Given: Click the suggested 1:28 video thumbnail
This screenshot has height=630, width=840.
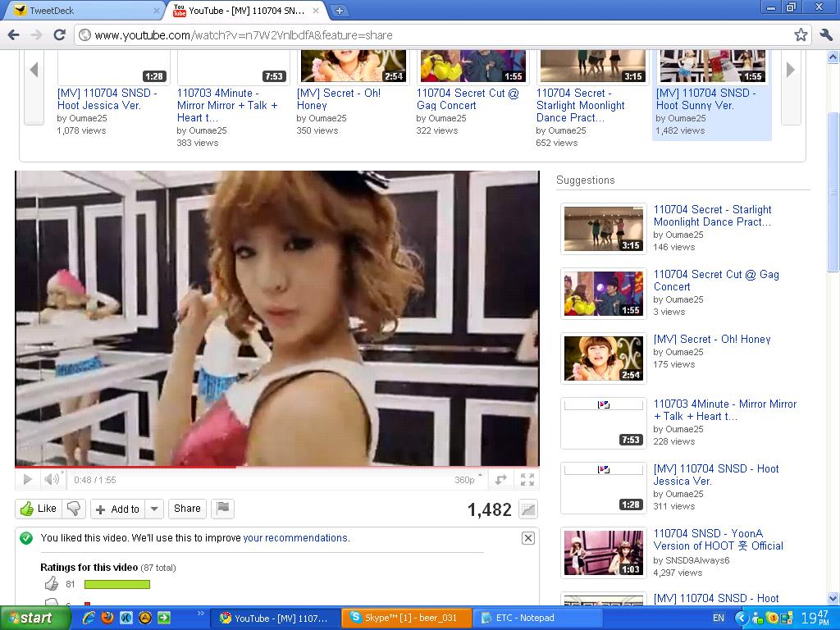Looking at the screenshot, I should [x=603, y=488].
